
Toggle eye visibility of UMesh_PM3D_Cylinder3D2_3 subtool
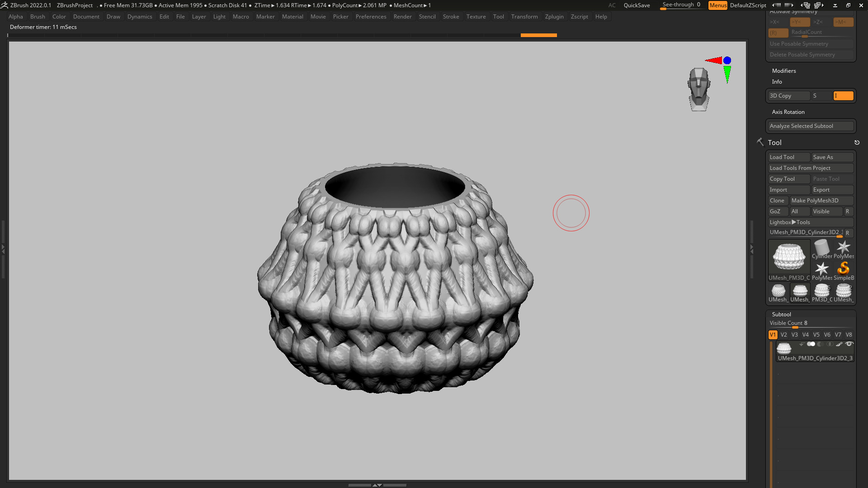[849, 344]
